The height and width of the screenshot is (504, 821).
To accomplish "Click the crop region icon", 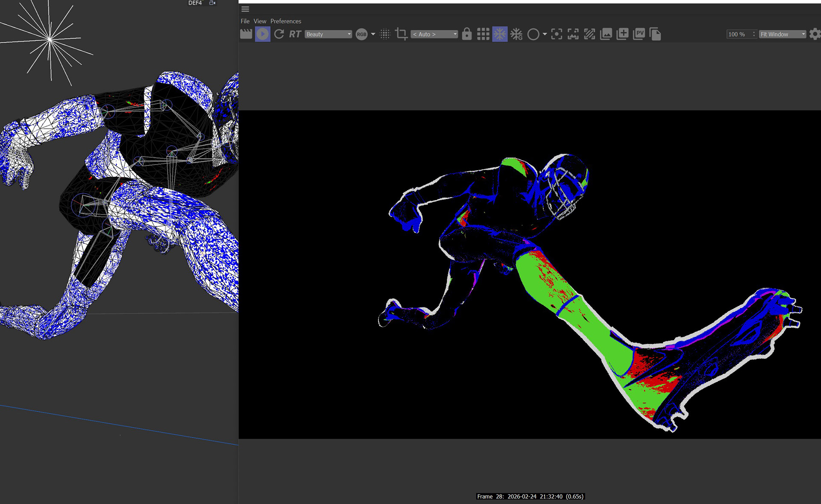I will pyautogui.click(x=401, y=34).
